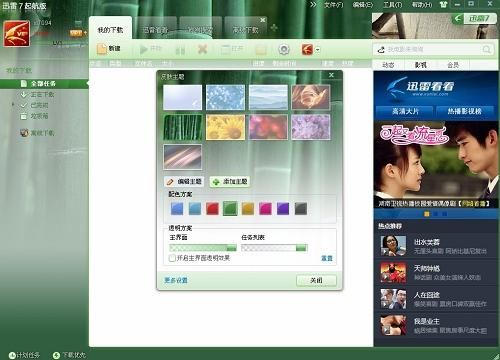The image size is (500, 360).
Task: Expand the dropdown arrow beside the bird icon
Action: pos(318,50)
